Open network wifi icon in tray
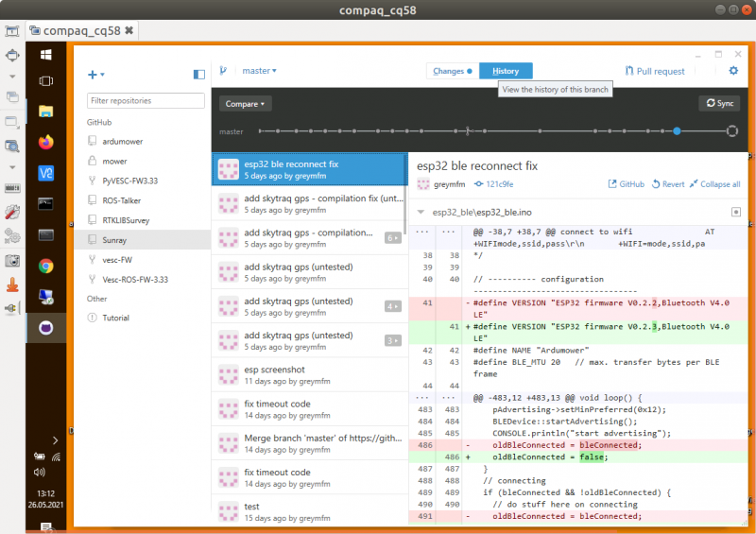 (x=57, y=456)
